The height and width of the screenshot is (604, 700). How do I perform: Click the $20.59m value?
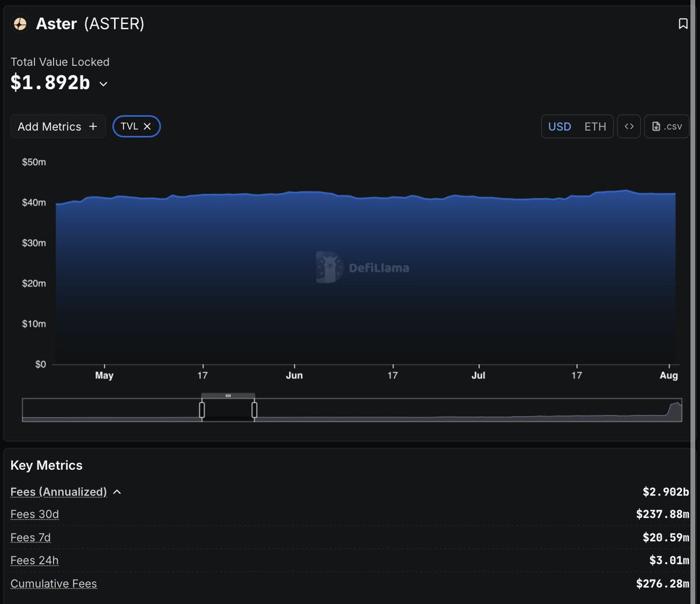click(x=666, y=537)
